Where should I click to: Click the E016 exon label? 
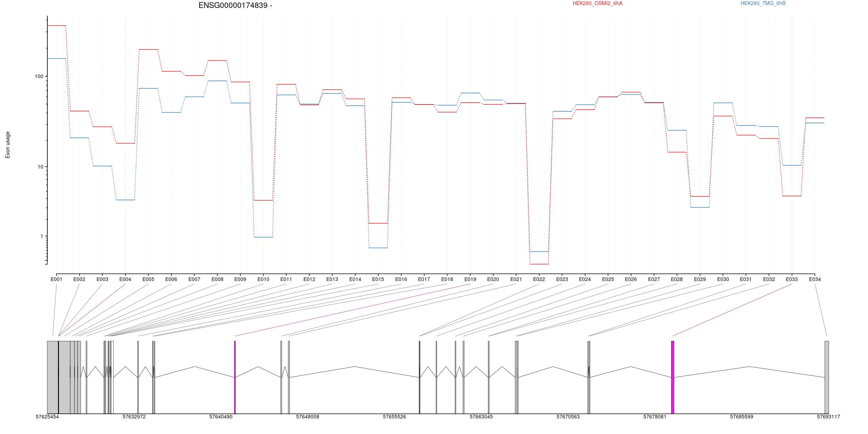(401, 279)
